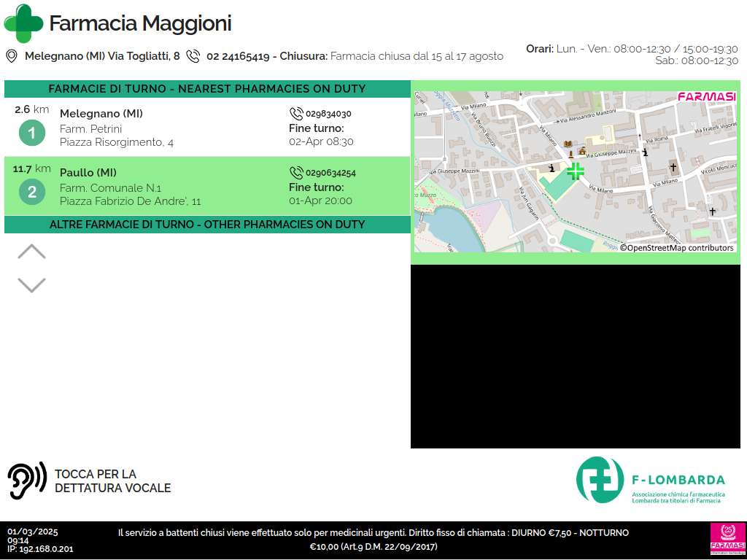Screen dimensions: 747x560
Task: Click the phone icon next to 02 24165419
Action: coord(193,56)
